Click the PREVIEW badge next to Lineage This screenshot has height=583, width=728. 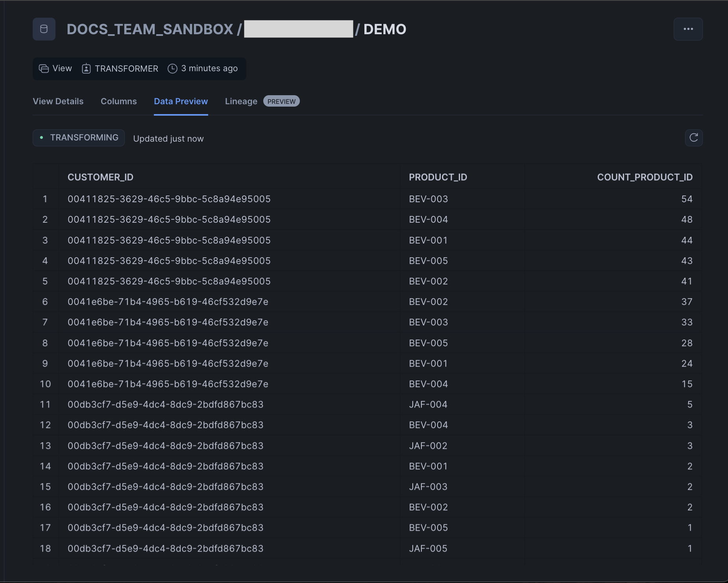coord(281,101)
